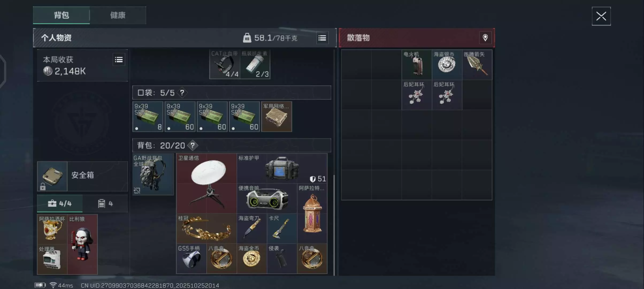Expand the 本局收获 details list

(119, 60)
